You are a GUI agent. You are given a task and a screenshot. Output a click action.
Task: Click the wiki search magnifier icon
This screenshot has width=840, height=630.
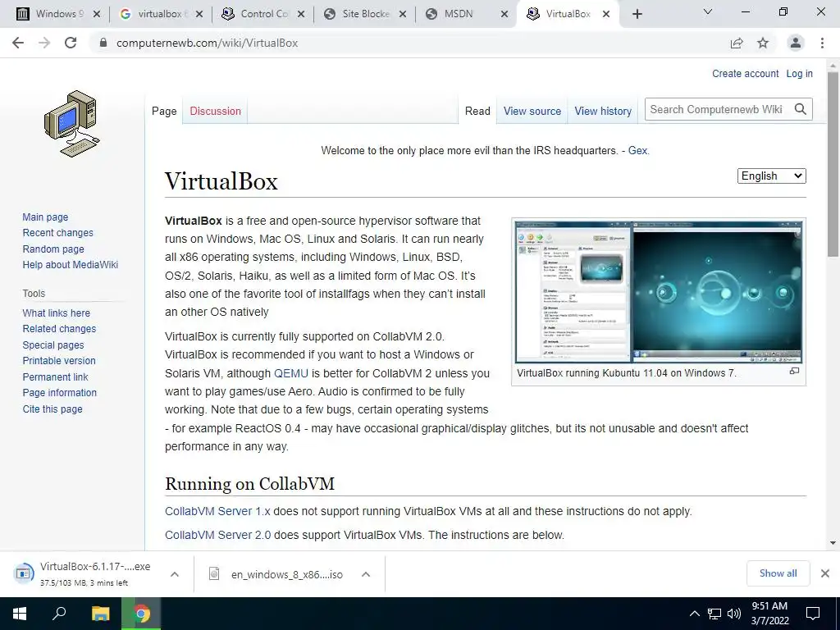pos(801,109)
